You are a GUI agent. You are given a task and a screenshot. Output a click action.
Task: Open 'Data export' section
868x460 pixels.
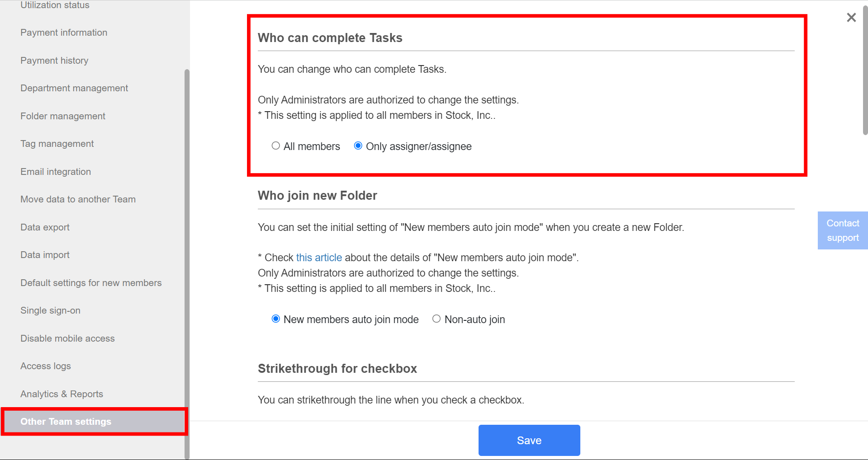[x=45, y=227]
